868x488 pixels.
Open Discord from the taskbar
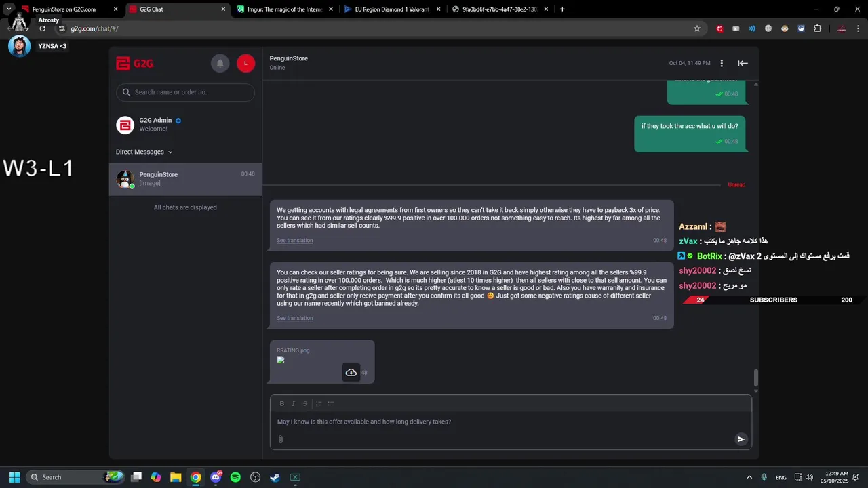point(216,477)
